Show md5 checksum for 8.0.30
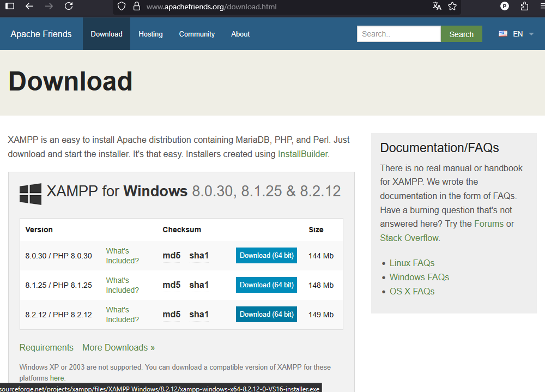 click(171, 256)
